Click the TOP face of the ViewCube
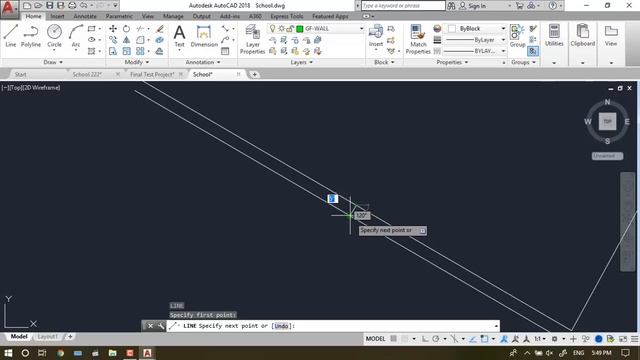640x360 pixels. coord(607,122)
